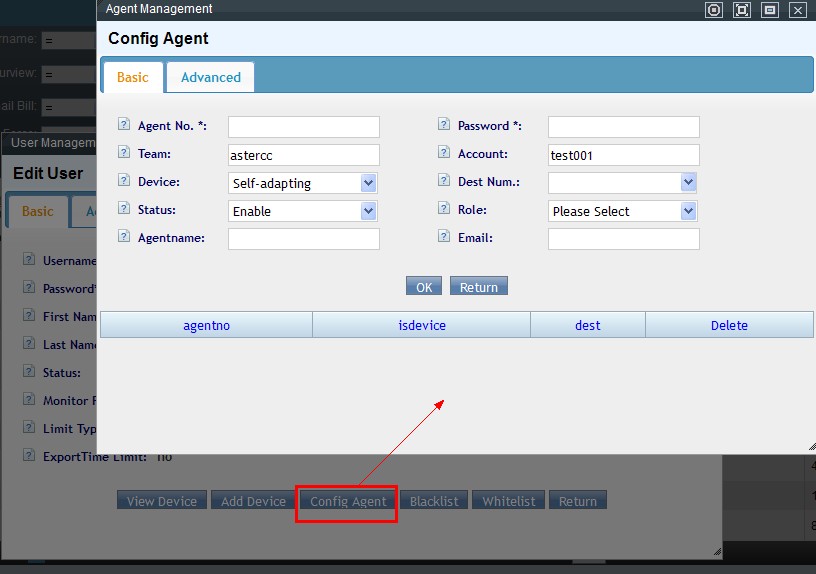Click Agent Management fullscreen window icon

742,10
